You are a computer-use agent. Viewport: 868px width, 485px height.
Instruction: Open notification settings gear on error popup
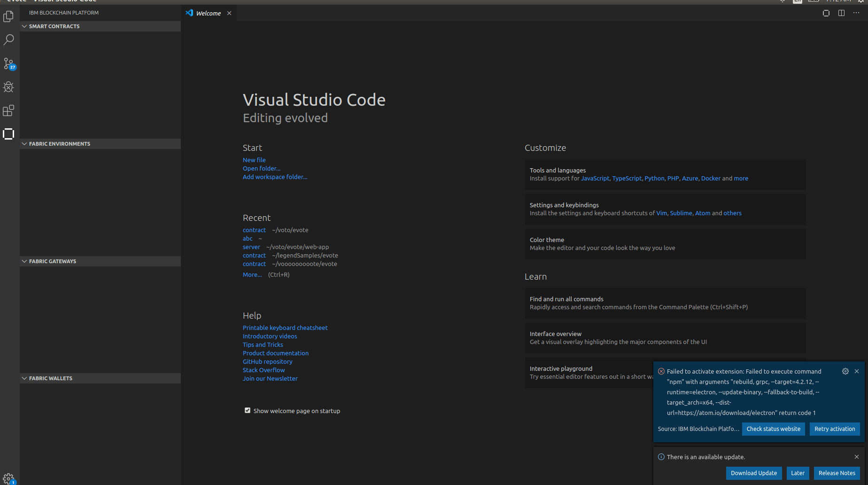click(845, 371)
